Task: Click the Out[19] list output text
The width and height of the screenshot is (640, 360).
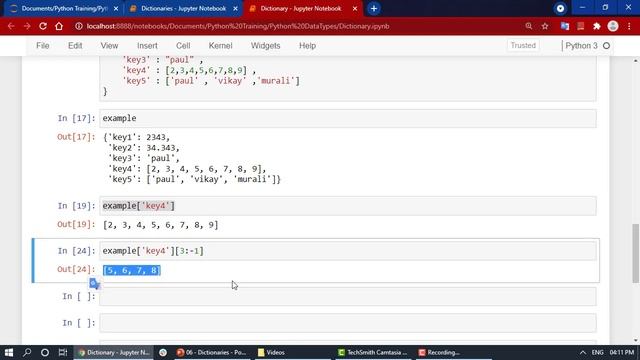Action: [x=160, y=225]
